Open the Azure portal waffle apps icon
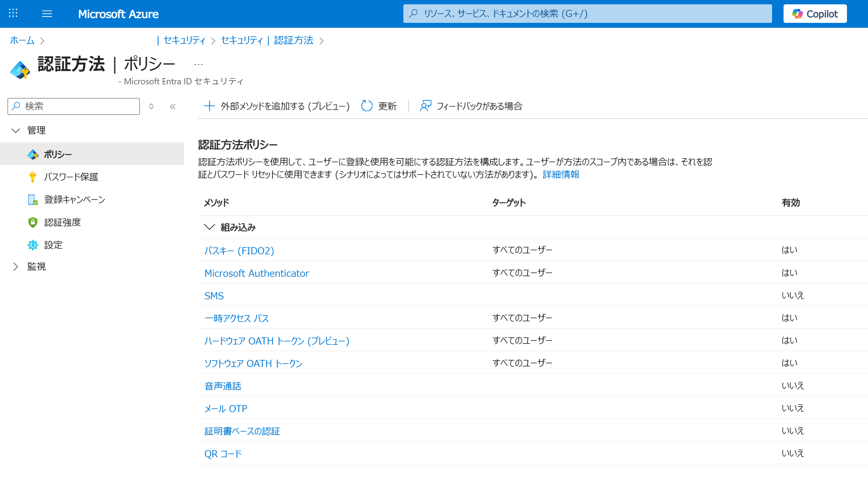 coord(13,14)
